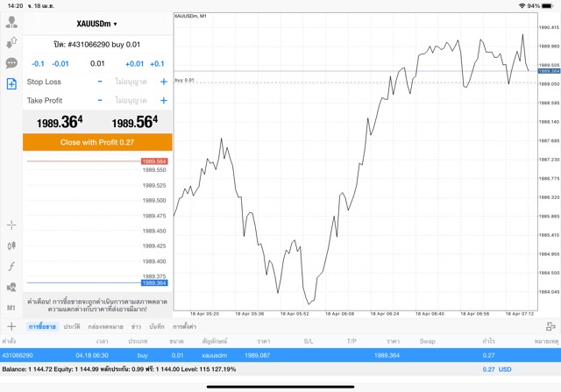This screenshot has height=392, width=561.
Task: Activate the crosshair tool
Action: (11, 225)
